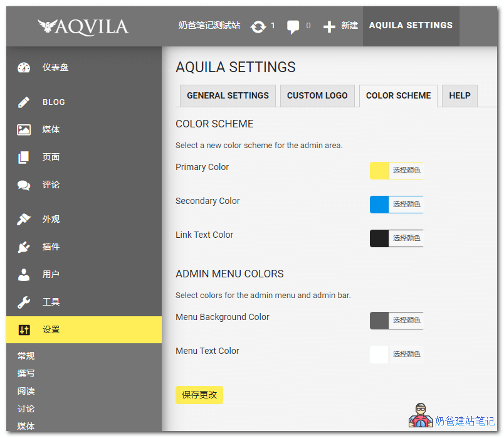This screenshot has height=438, width=504.
Task: Open the CUSTOM LOGO tab
Action: [317, 95]
